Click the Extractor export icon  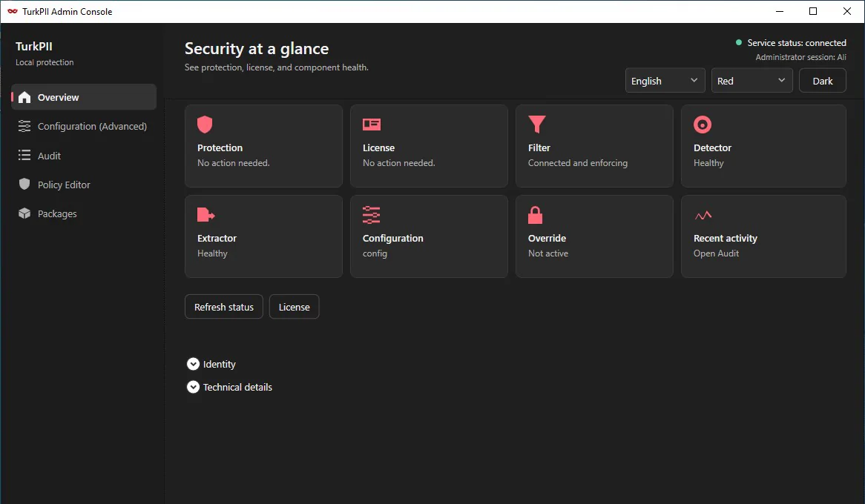[205, 214]
